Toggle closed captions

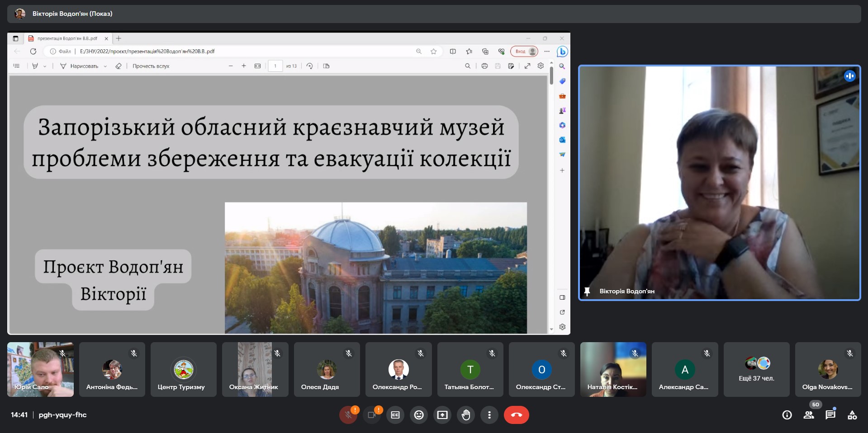click(x=395, y=415)
